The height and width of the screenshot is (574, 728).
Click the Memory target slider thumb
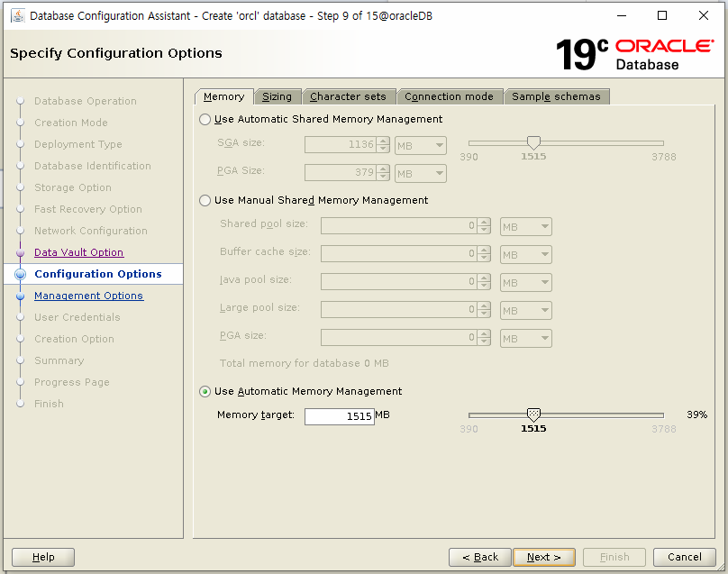tap(533, 415)
